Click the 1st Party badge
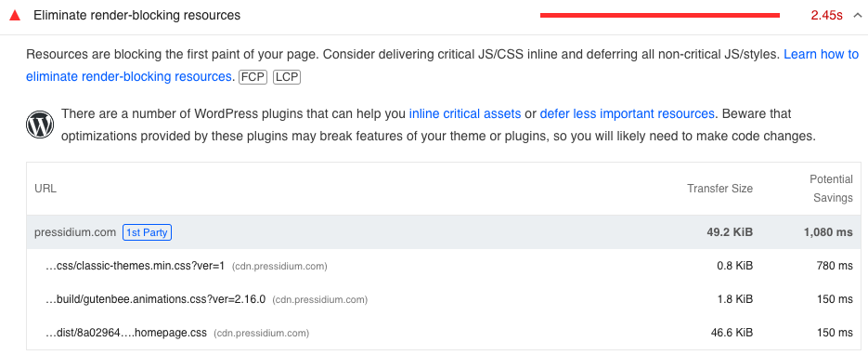 coord(148,232)
